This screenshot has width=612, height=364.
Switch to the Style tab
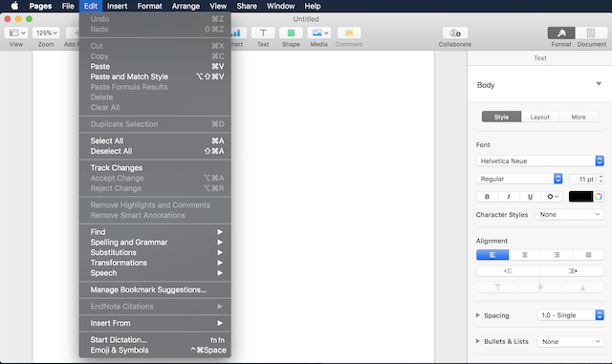(x=501, y=117)
